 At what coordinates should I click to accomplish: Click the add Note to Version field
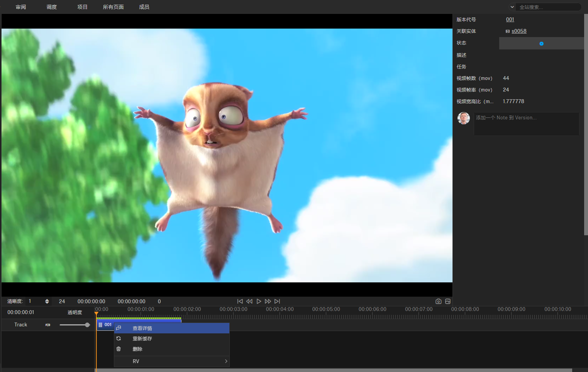pos(527,124)
